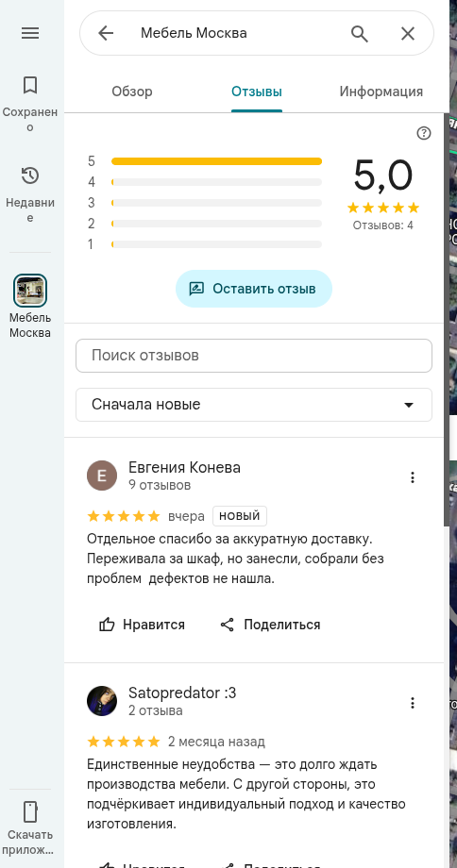Clear search with the X icon

(x=408, y=34)
